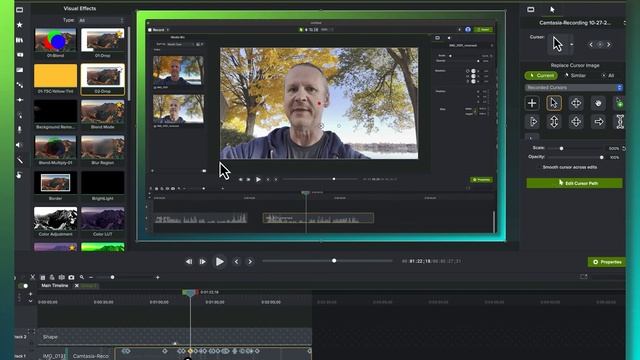Click the magnifier zoom icon on timeline toolbar

coord(82,277)
